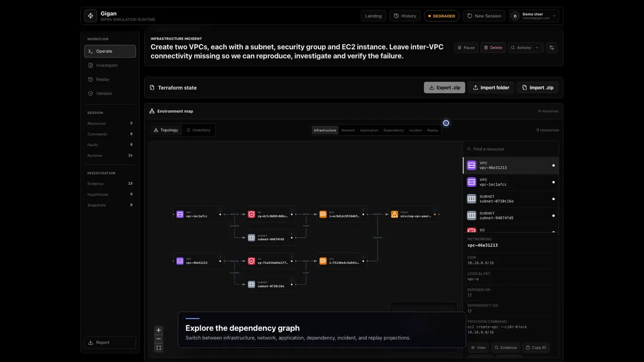This screenshot has width=644, height=362.
Task: Click Import folder button
Action: pyautogui.click(x=491, y=87)
